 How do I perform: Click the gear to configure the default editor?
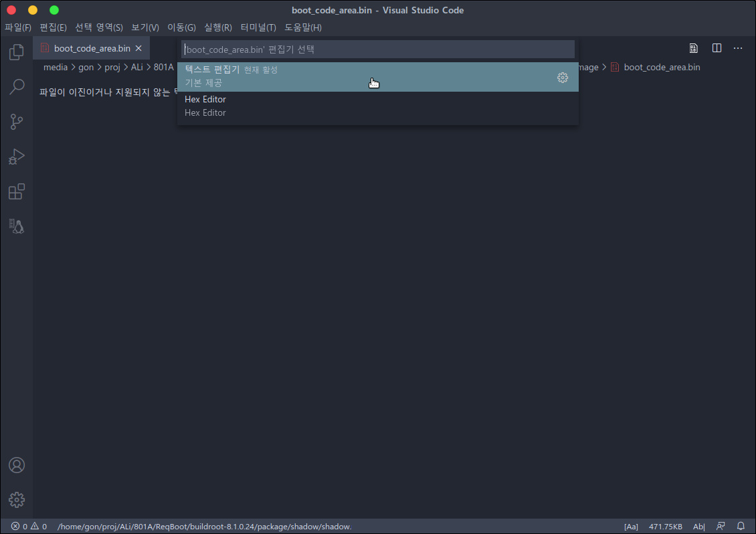pyautogui.click(x=563, y=78)
